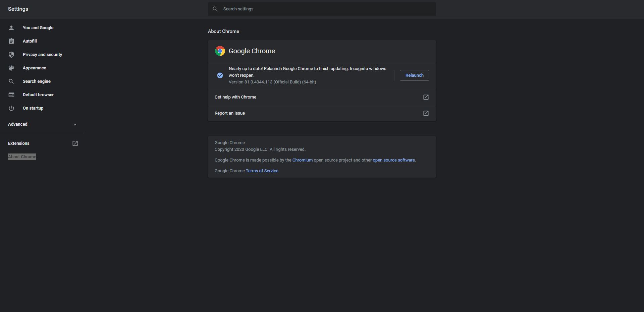The image size is (644, 312).
Task: Click the external link icon next to Extensions
Action: tap(75, 143)
